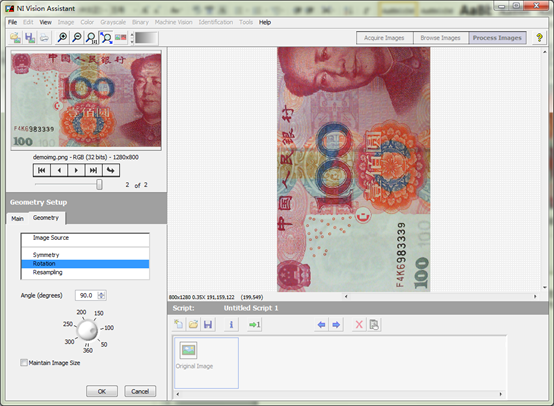Click the red X delete step icon
Screen dimensions: 554x406
(x=359, y=324)
